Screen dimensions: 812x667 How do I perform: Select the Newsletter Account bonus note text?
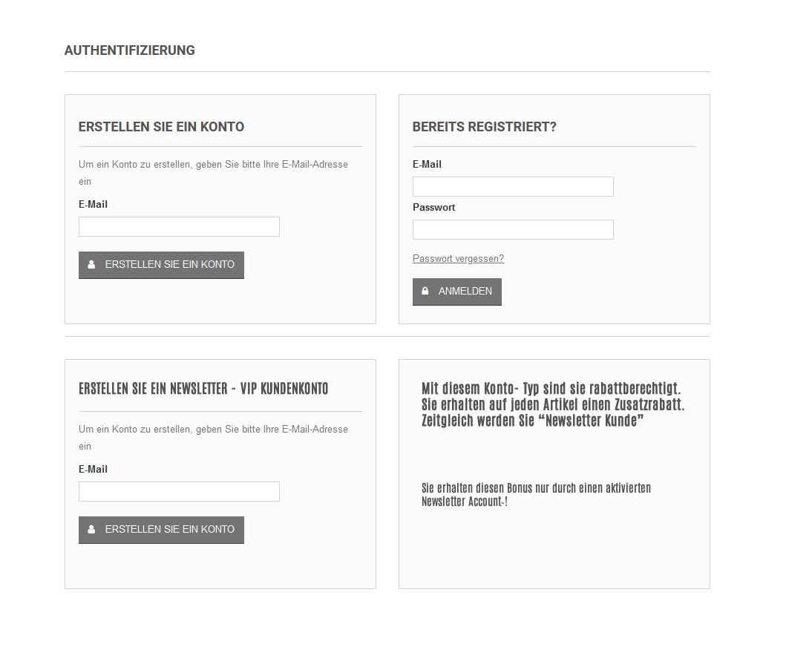[536, 495]
